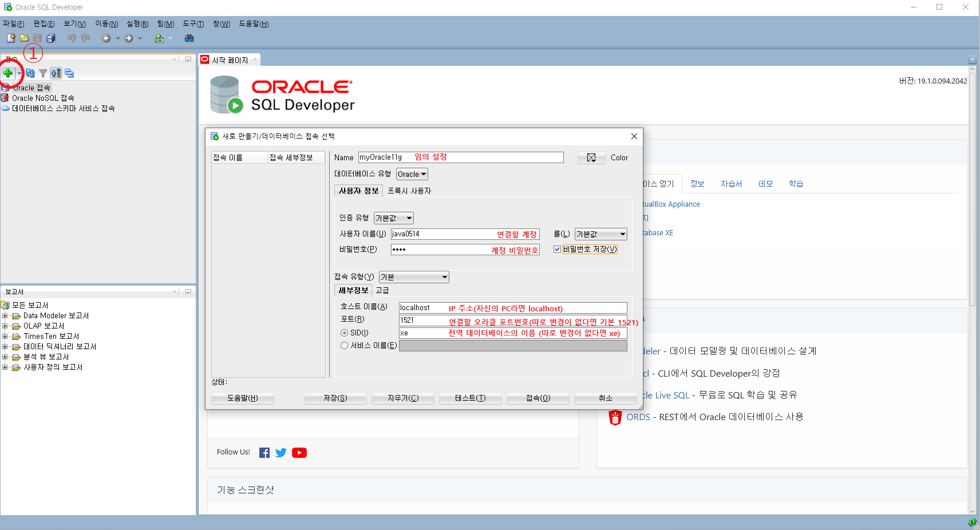Open file with the folder icon
Screen dimensions: 980x530
[x=24, y=38]
